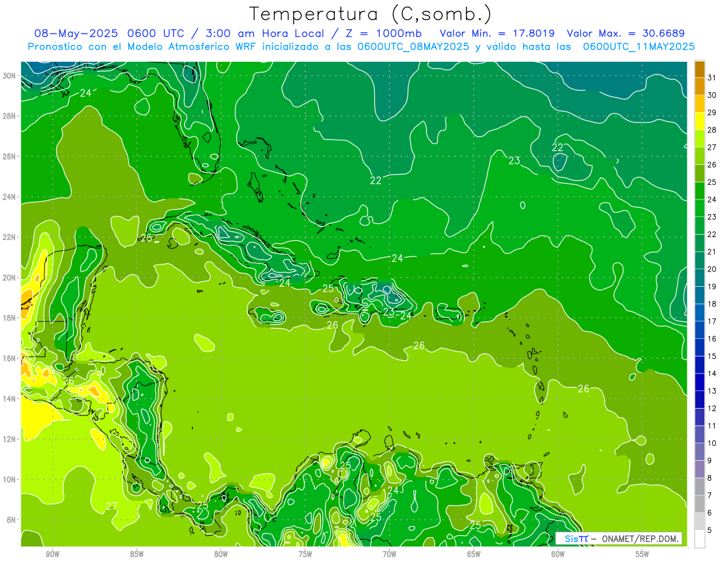This screenshot has height=562, width=728.
Task: Click the '90W' longitude axis label
Action: pos(52,554)
